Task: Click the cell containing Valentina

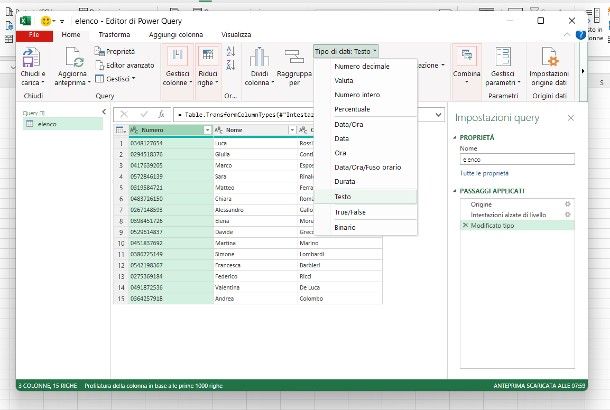Action: (255, 287)
